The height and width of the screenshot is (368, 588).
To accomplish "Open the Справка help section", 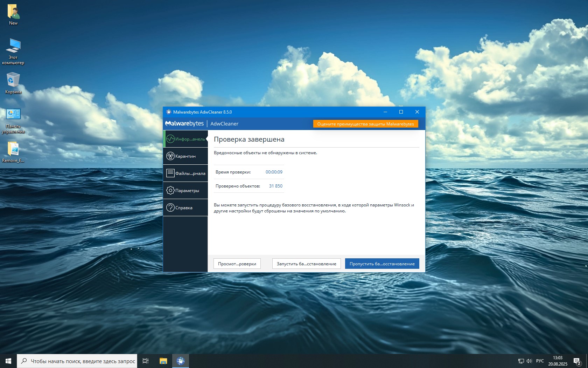I will pyautogui.click(x=185, y=208).
